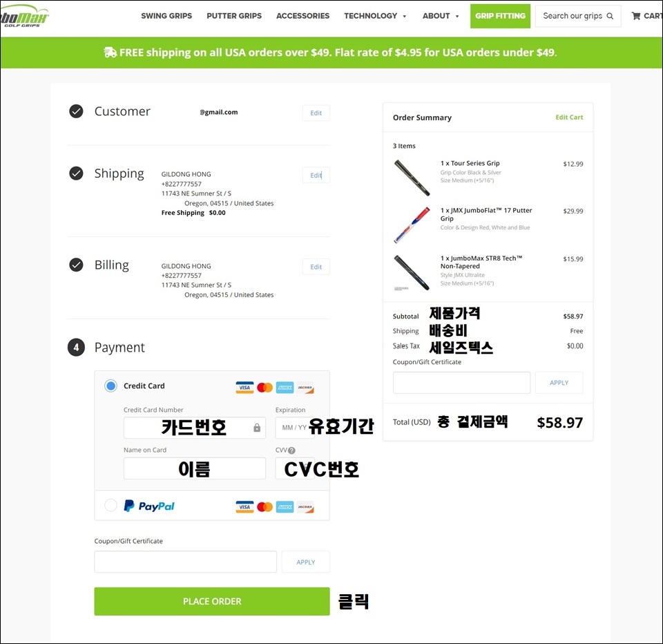Image resolution: width=663 pixels, height=644 pixels.
Task: Click the Mastercard icon in Credit Card row
Action: coord(265,388)
